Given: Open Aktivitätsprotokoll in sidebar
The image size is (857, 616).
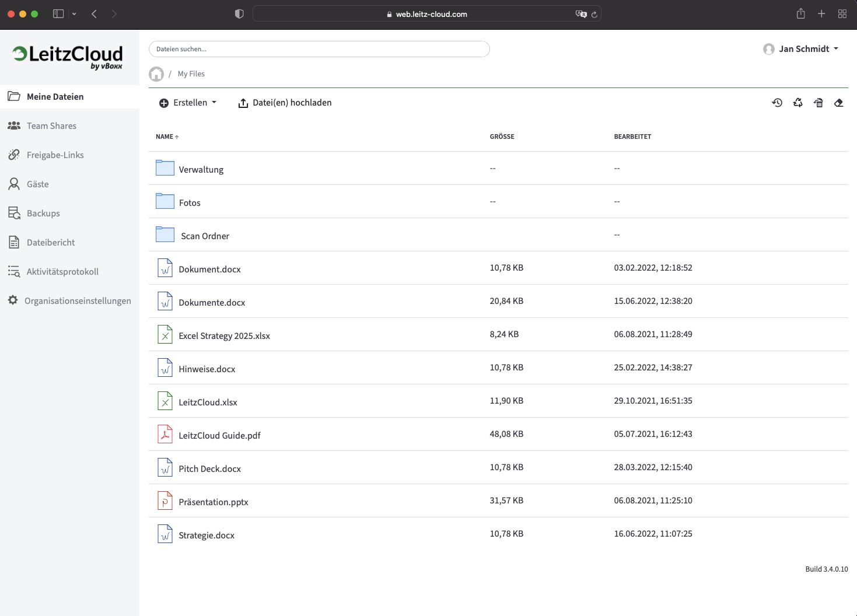Looking at the screenshot, I should tap(69, 272).
